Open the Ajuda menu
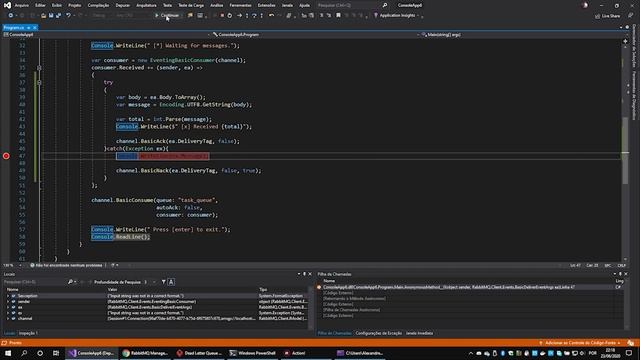 pos(304,5)
